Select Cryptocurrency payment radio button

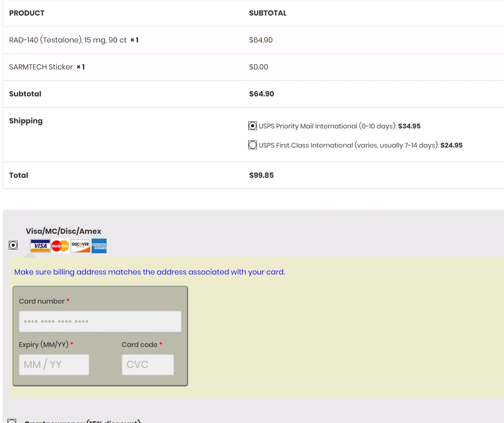(12, 422)
